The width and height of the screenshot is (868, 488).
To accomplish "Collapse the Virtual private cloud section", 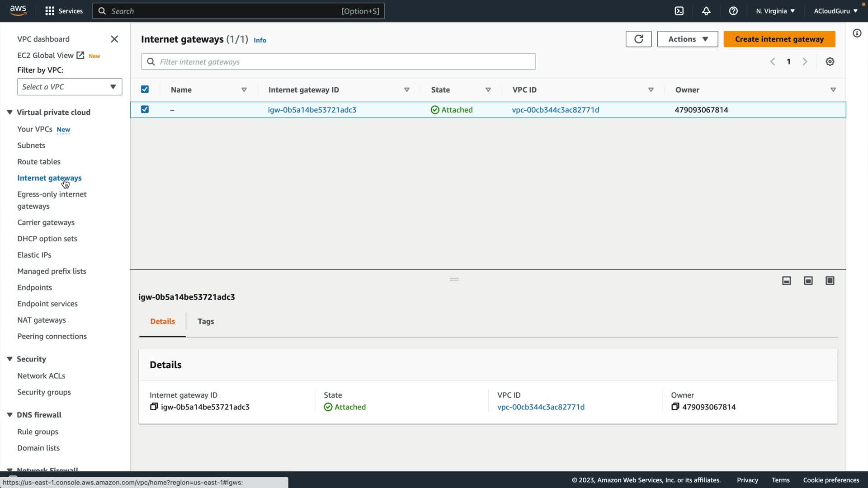I will [9, 112].
